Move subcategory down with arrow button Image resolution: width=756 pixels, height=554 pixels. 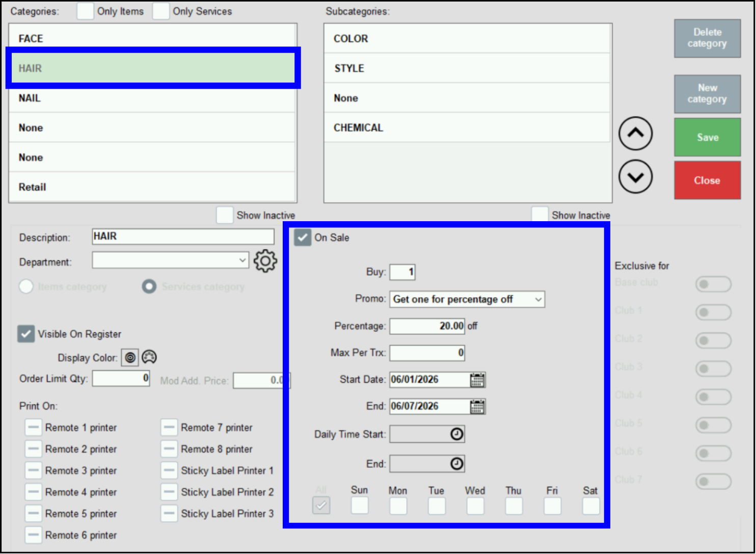[x=635, y=177]
